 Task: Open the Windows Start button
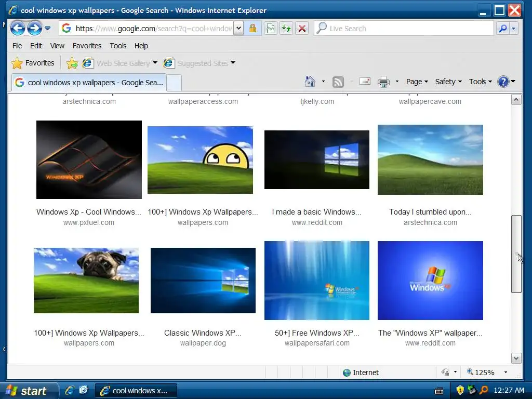point(28,391)
